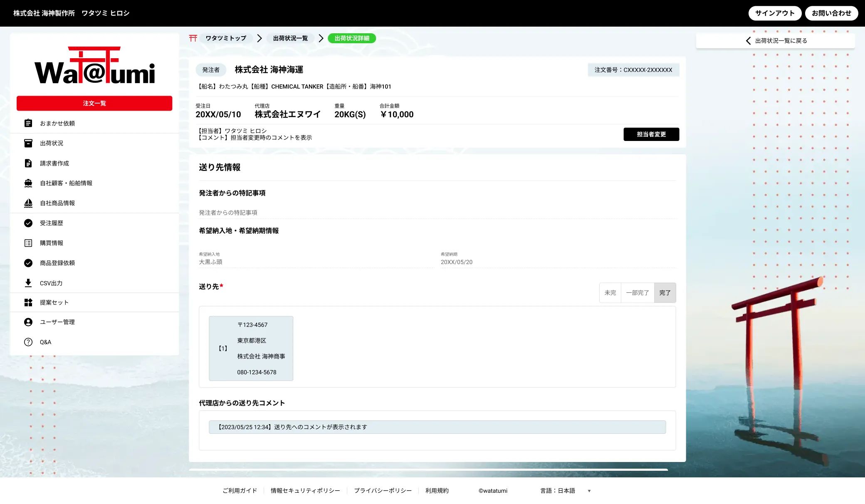Click the green 出荷状況詳細 status chip
This screenshot has width=865, height=504.
pyautogui.click(x=351, y=38)
